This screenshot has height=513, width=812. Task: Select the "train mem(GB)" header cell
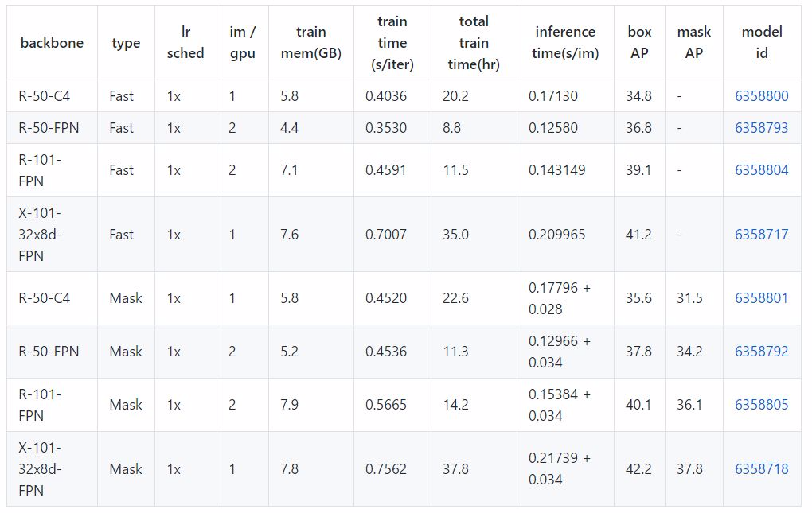310,43
